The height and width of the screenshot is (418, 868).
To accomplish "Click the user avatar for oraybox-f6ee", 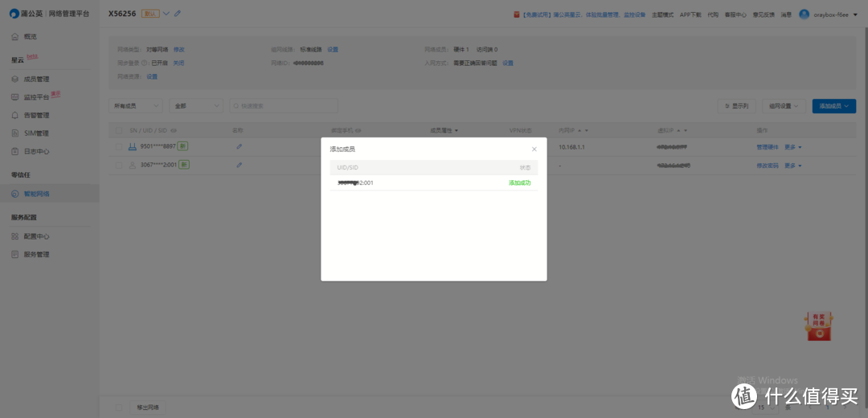I will tap(804, 14).
